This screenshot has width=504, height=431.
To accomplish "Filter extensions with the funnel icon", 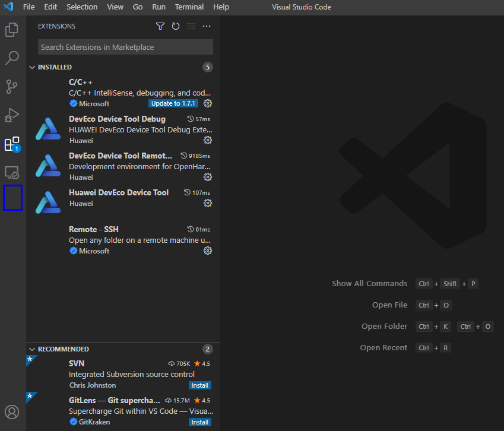I will 160,26.
